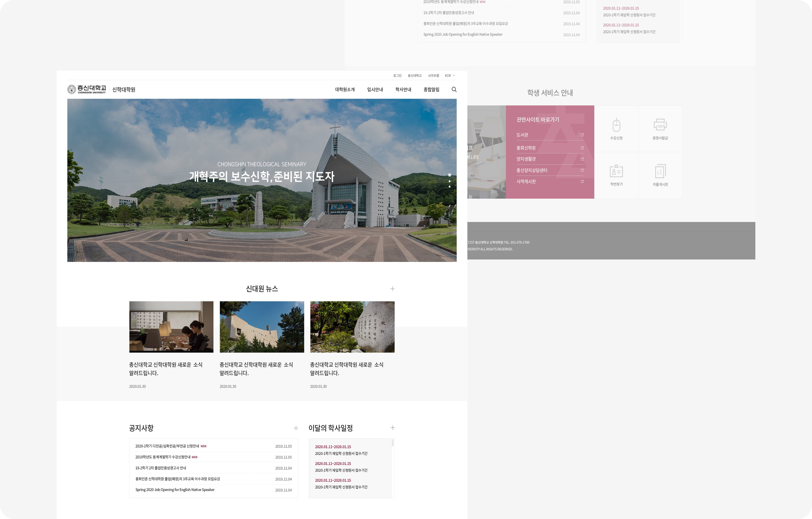Open the 대학원소개 menu
The image size is (812, 519).
click(345, 89)
